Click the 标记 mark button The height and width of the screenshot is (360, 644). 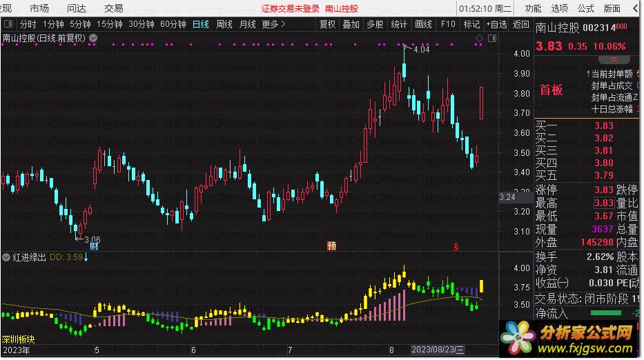[471, 24]
